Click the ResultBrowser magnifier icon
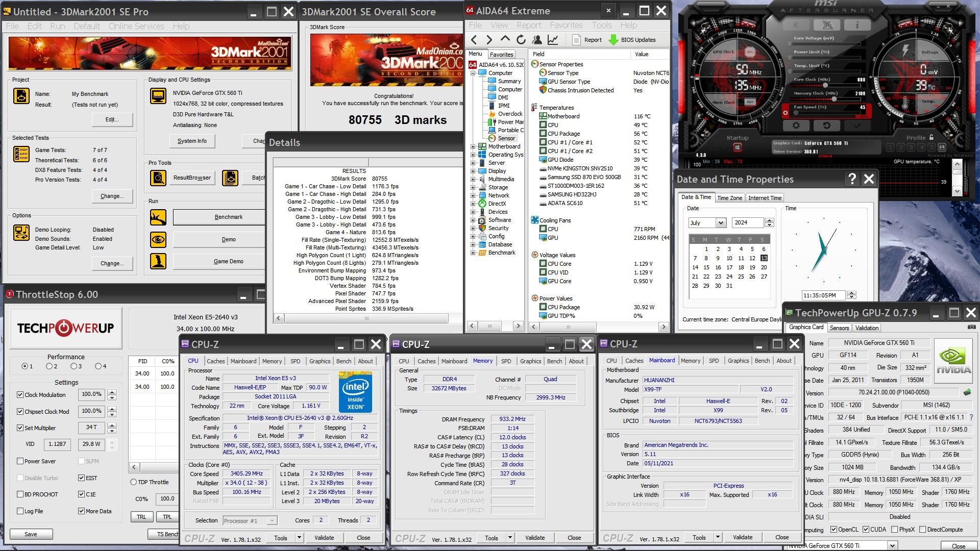 (158, 178)
